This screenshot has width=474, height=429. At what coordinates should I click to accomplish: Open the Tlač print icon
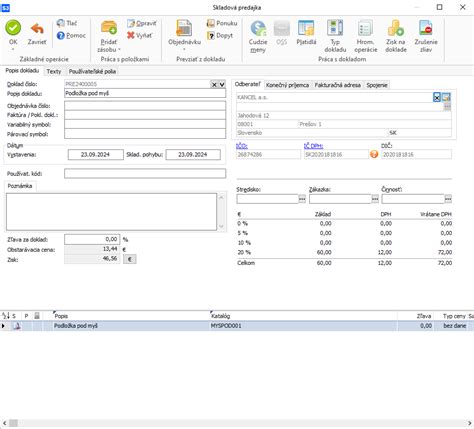[x=60, y=23]
